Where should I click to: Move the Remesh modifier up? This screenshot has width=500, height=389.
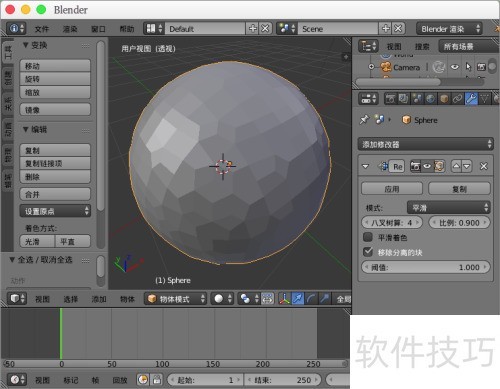(x=456, y=166)
